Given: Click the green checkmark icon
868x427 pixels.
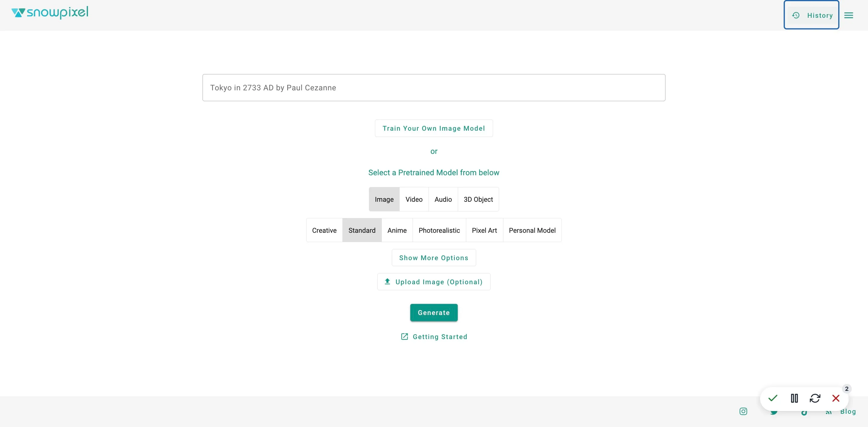Looking at the screenshot, I should 773,398.
